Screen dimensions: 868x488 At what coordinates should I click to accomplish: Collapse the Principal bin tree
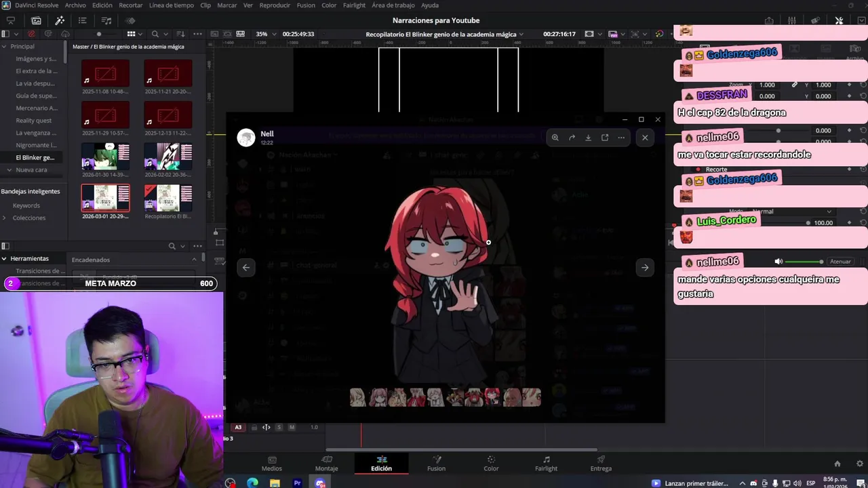(4, 46)
